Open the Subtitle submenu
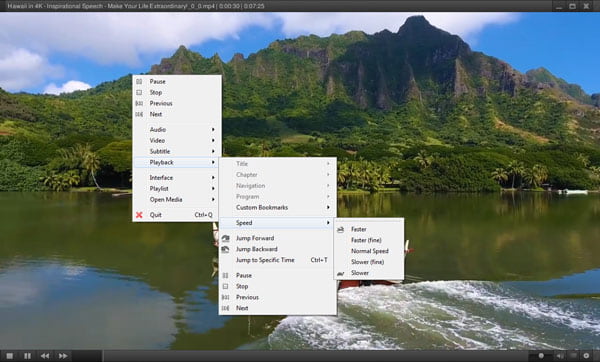 (x=177, y=151)
